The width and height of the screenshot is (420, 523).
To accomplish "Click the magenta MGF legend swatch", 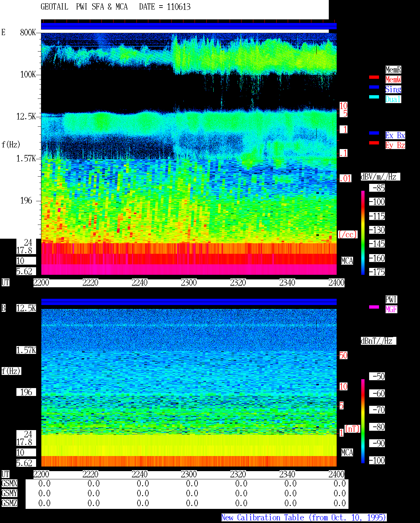I will 374,307.
